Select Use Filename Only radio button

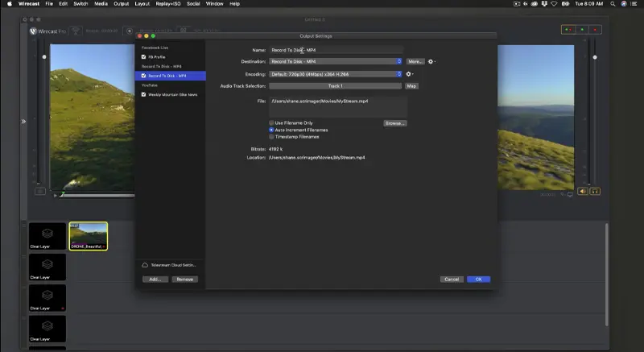click(x=271, y=122)
